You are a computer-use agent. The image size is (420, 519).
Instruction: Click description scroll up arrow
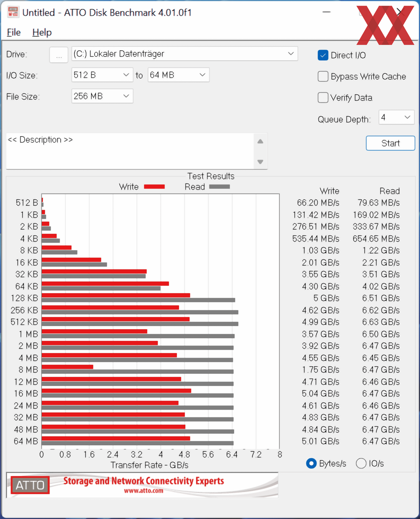(x=260, y=141)
